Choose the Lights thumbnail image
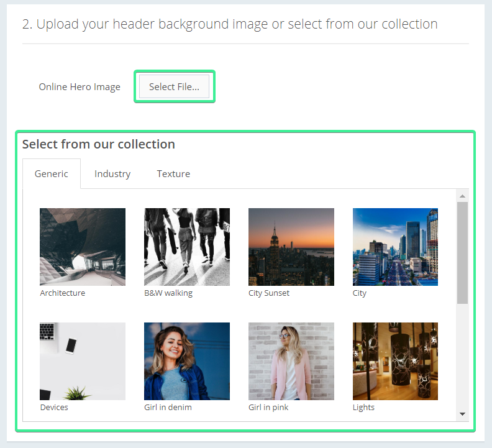 395,362
